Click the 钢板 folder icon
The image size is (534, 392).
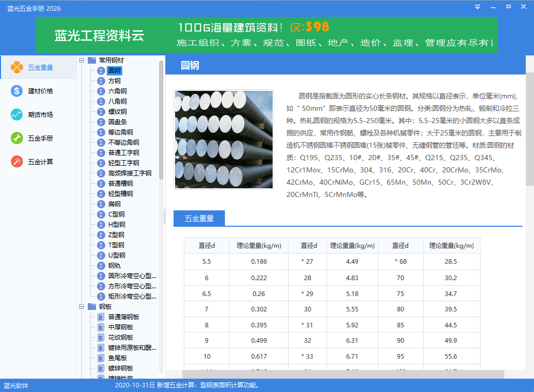(92, 306)
